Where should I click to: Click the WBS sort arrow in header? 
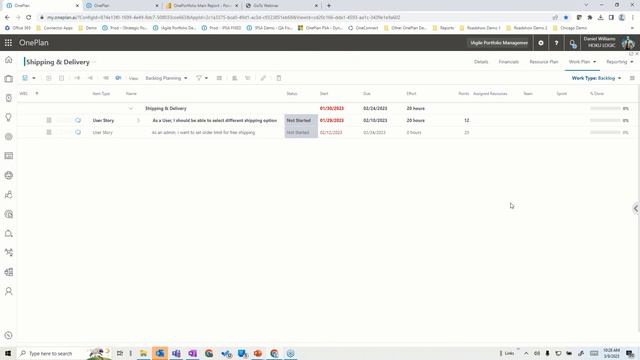coord(37,93)
